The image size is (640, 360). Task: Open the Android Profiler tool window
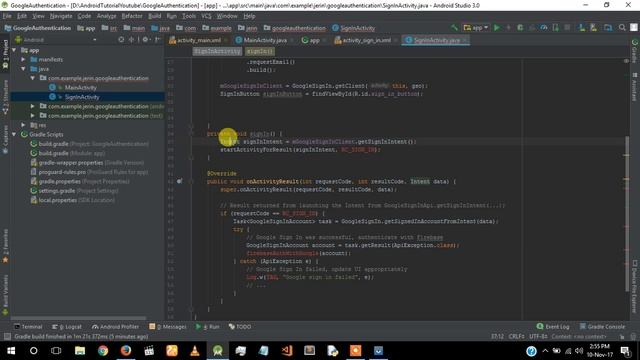116,327
